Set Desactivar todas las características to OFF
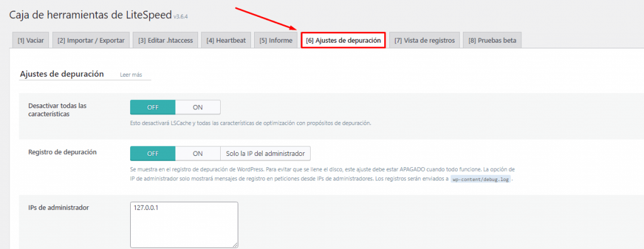Screen dimensions: 644x249 click(153, 108)
